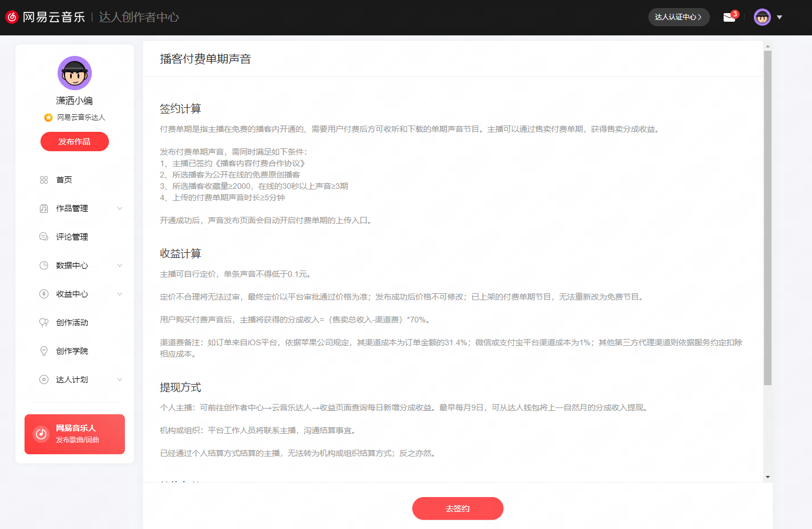Screen dimensions: 812x529
Task: Click the 收益中心 yuan coin icon
Action: tap(44, 294)
